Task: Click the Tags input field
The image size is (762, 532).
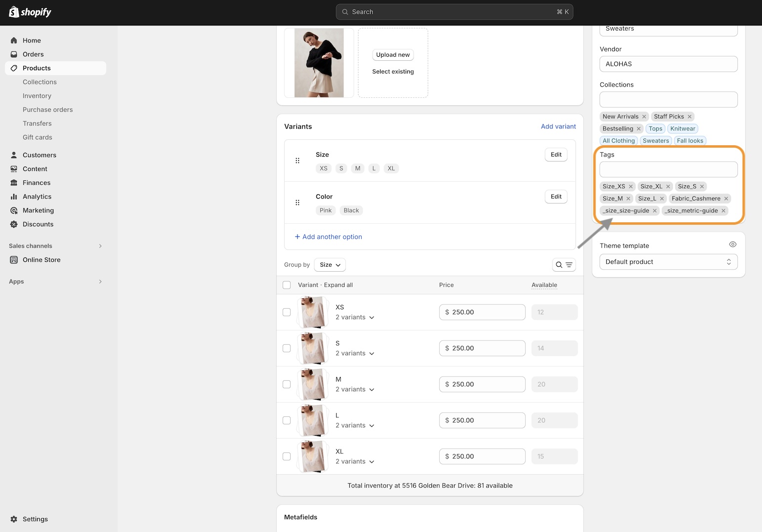Action: click(668, 169)
